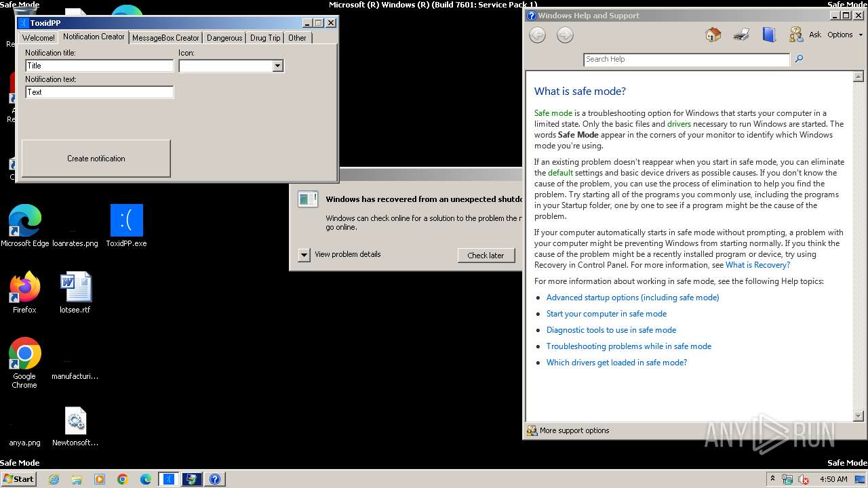Select the Microsoft Edge desktop icon
The image size is (868, 488).
pos(25,226)
